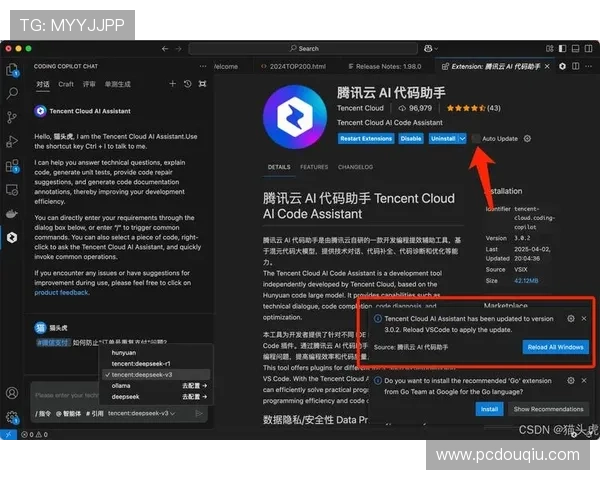Screen dimensions: 600x480
Task: Open gear on the Go extension notification
Action: tap(571, 380)
